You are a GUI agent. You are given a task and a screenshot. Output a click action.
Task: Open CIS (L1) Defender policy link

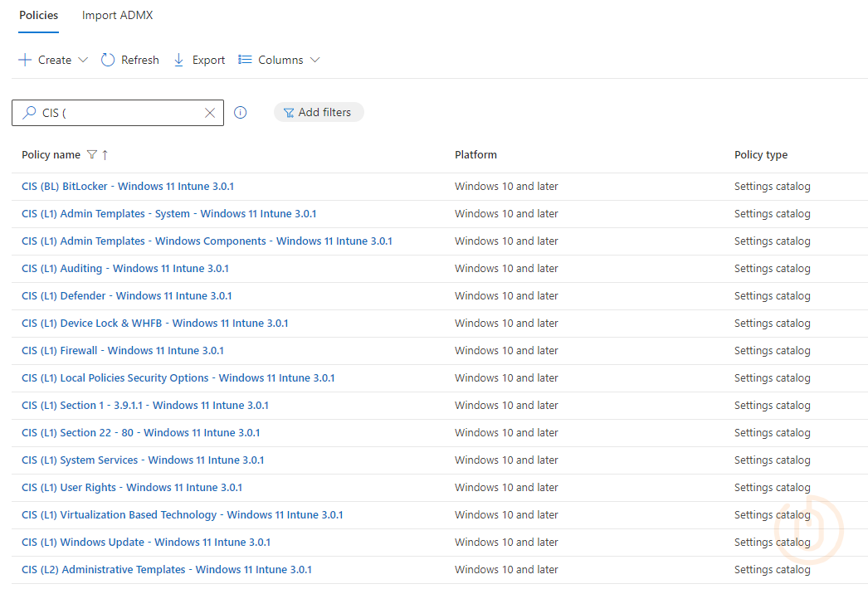(127, 296)
